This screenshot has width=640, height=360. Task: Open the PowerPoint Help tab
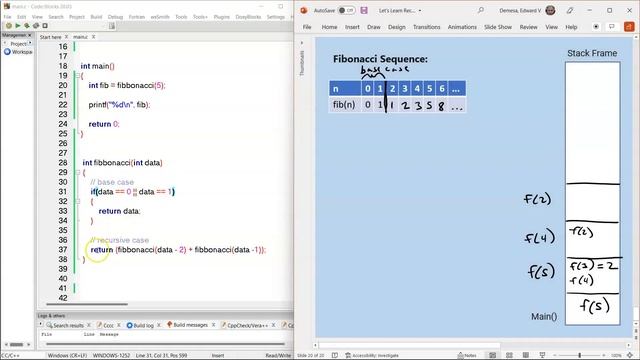coord(571,27)
